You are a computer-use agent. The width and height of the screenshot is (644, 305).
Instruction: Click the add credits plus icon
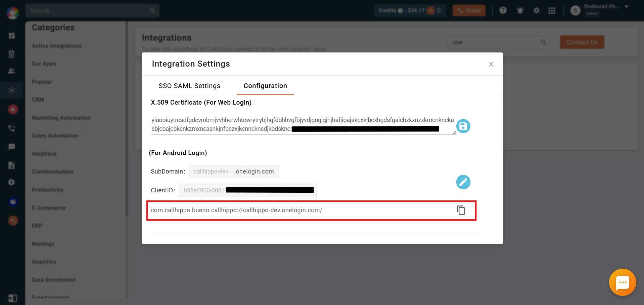(x=431, y=10)
